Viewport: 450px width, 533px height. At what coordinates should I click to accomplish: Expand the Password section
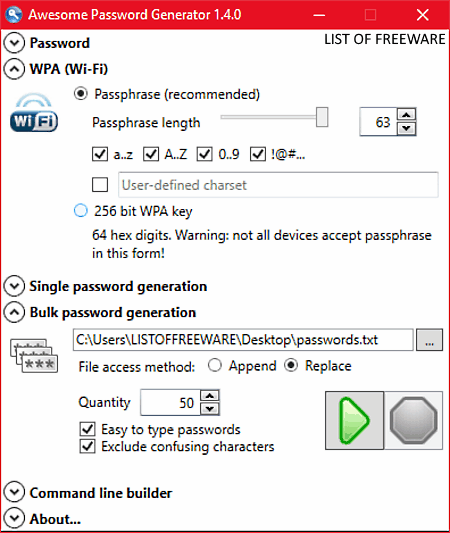pyautogui.click(x=14, y=43)
